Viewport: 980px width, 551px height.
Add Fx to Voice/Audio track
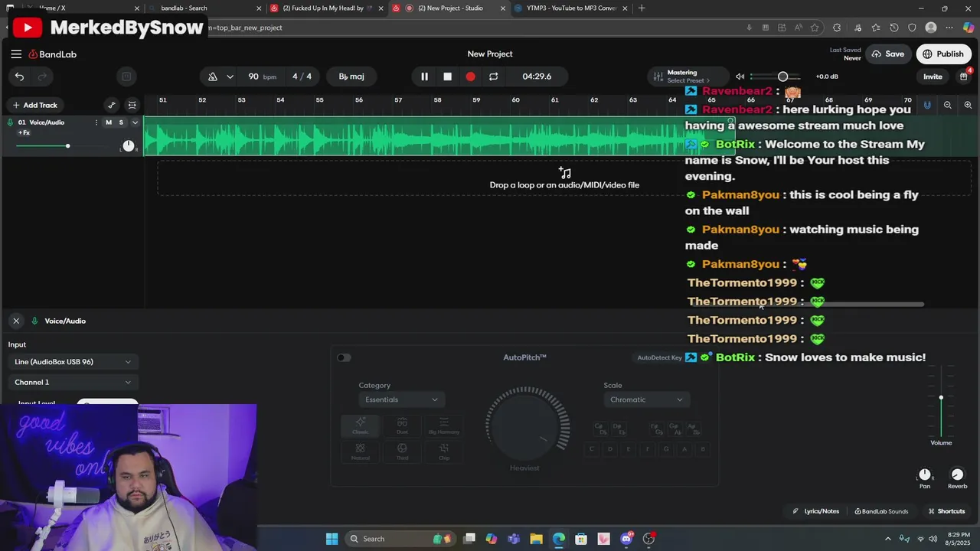coord(24,133)
